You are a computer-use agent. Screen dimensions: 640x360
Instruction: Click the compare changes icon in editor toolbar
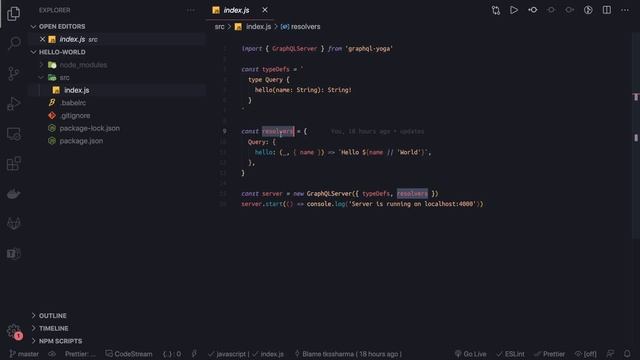tap(496, 10)
